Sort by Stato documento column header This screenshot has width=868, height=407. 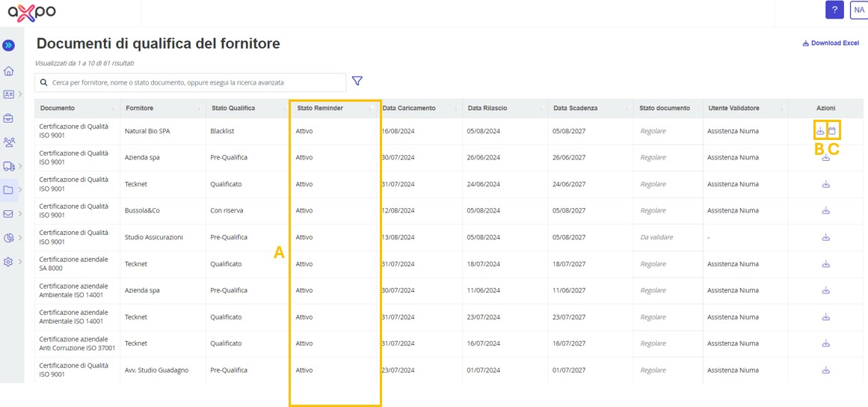click(668, 108)
